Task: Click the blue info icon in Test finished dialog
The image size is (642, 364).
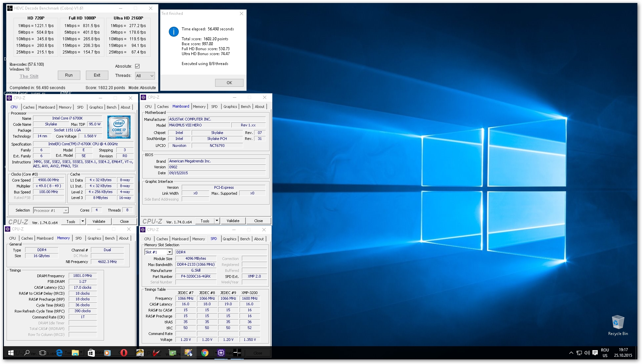Action: [174, 32]
